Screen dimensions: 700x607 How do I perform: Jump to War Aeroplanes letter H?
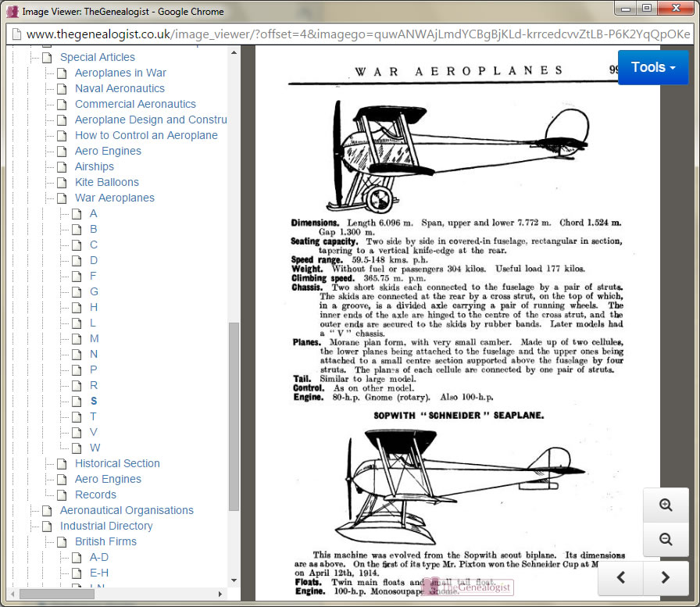[93, 307]
